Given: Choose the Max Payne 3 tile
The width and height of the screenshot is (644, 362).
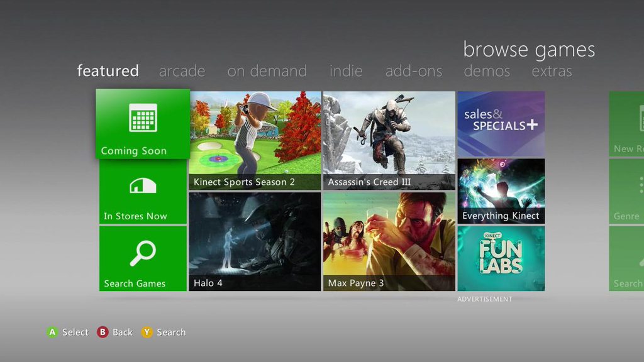Looking at the screenshot, I should point(389,242).
